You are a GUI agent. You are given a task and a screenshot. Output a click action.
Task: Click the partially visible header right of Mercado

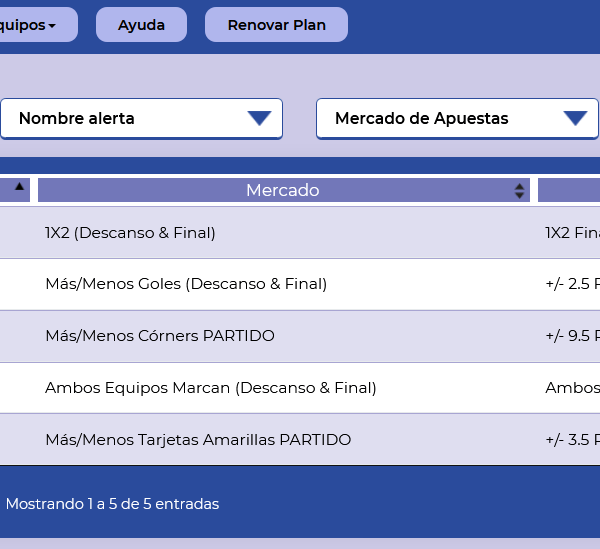click(569, 190)
